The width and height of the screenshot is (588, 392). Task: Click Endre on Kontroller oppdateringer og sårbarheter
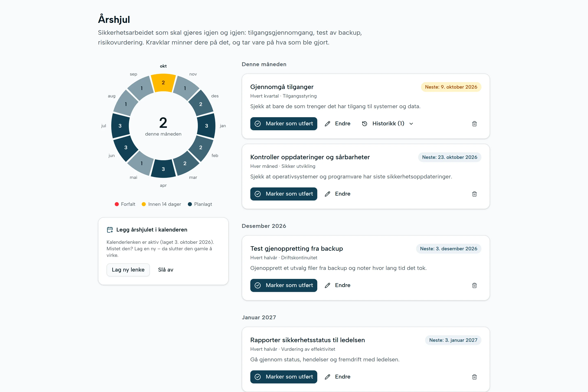coord(337,194)
